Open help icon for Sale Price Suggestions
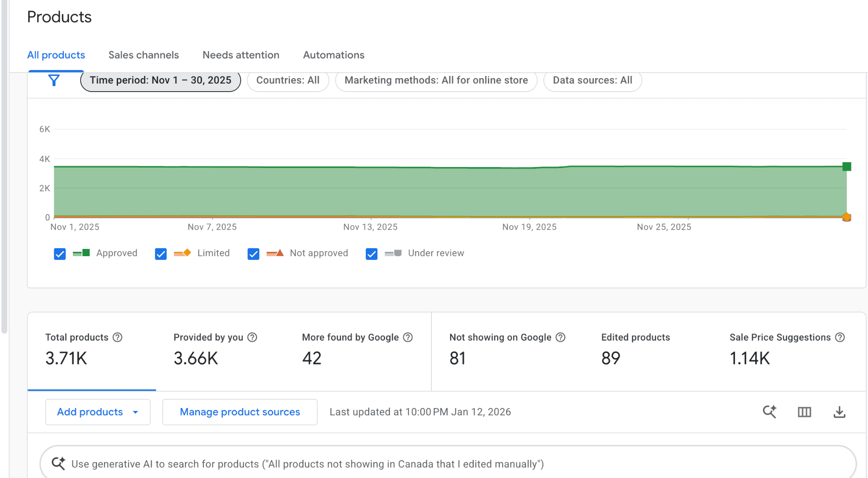 coord(840,337)
